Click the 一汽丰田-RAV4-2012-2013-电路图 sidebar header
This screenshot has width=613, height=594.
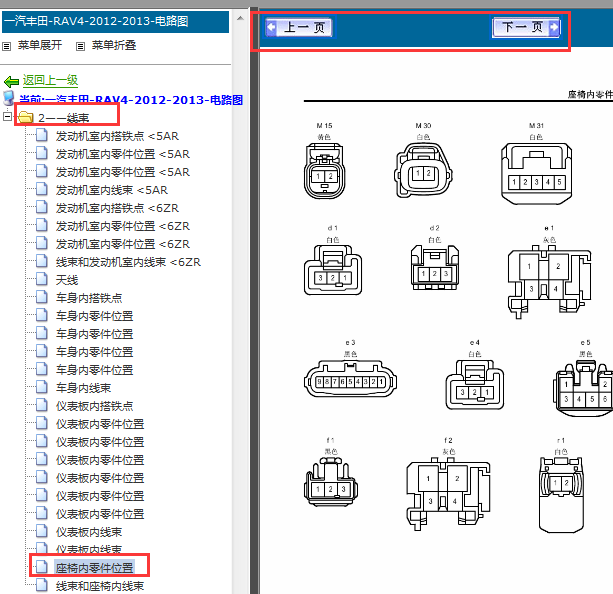point(115,22)
